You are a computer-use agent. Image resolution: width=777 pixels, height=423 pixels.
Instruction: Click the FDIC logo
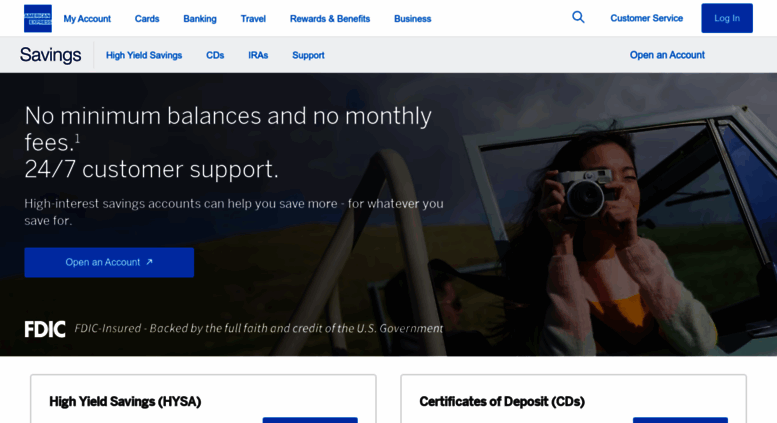pos(45,329)
